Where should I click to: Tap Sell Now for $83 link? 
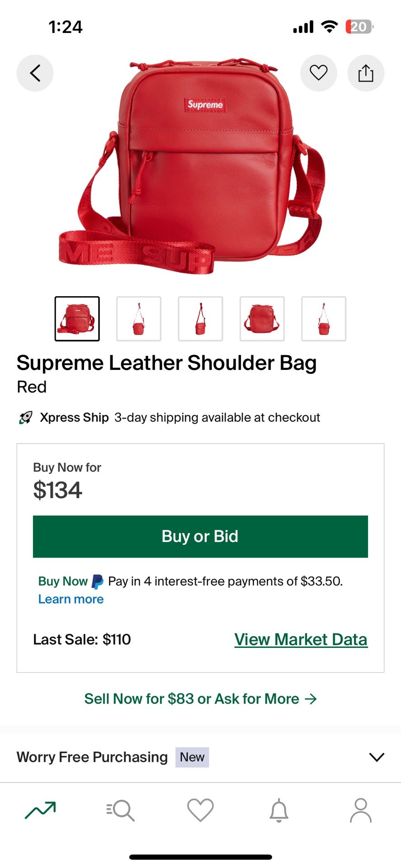[200, 699]
